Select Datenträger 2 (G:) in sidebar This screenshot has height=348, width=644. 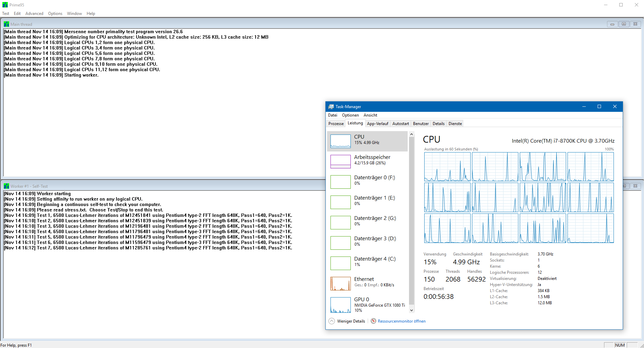click(x=367, y=222)
